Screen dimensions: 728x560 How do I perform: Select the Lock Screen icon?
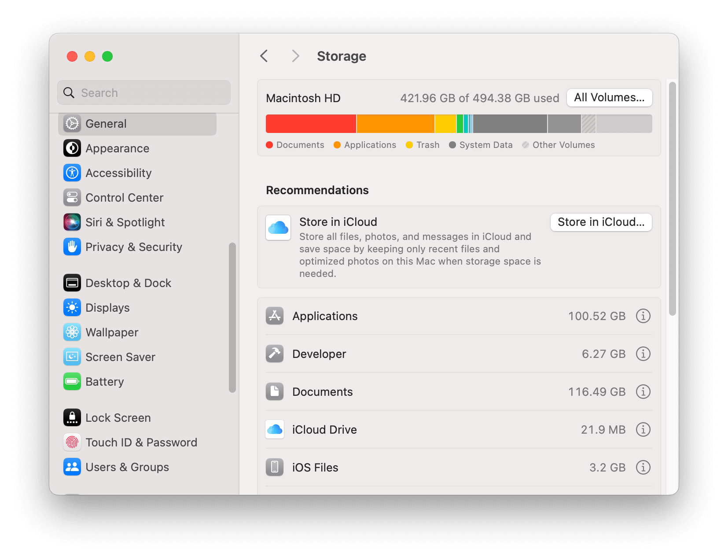[x=72, y=418]
